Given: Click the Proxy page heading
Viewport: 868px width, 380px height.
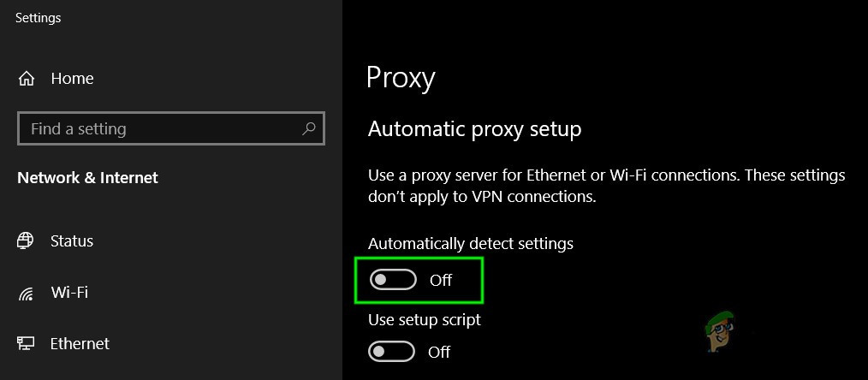Looking at the screenshot, I should [x=401, y=78].
